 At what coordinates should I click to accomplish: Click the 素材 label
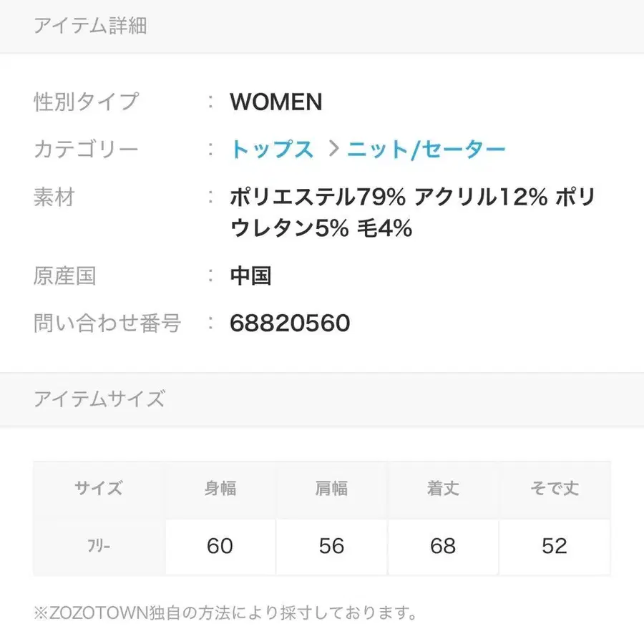54,197
